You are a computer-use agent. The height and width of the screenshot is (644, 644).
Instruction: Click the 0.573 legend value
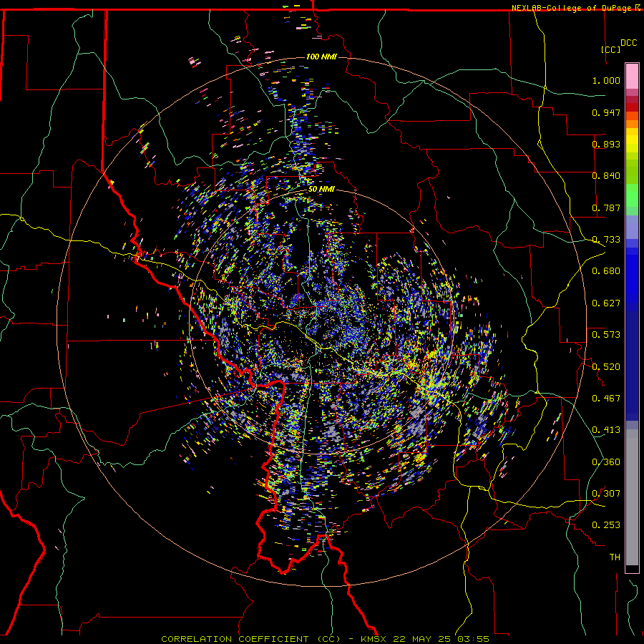606,335
